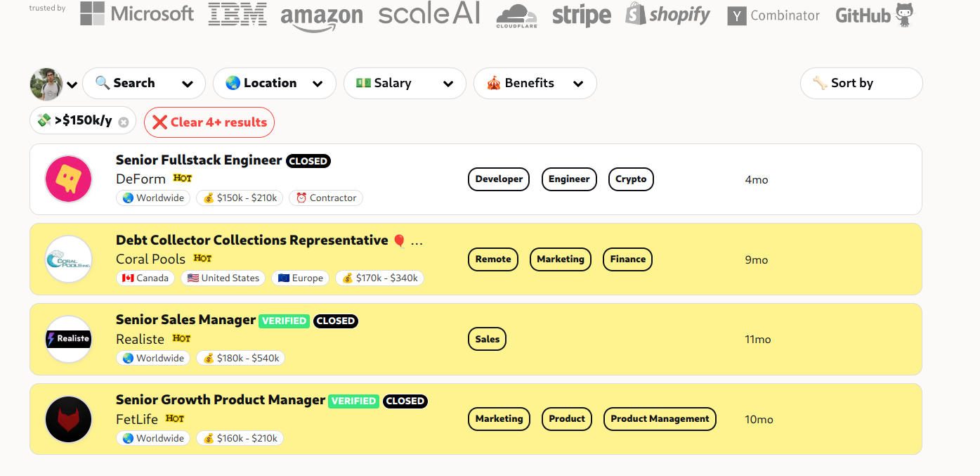Image resolution: width=980 pixels, height=476 pixels.
Task: Click the GitHub logo
Action: pos(875,15)
